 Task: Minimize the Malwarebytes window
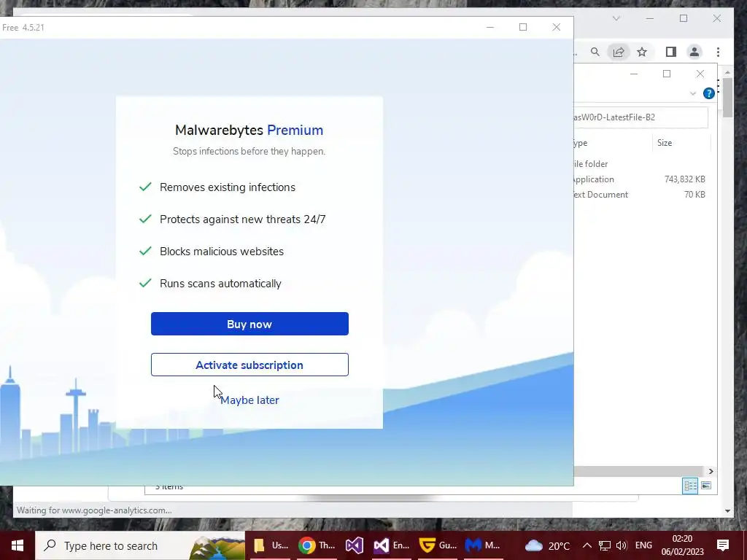point(490,27)
